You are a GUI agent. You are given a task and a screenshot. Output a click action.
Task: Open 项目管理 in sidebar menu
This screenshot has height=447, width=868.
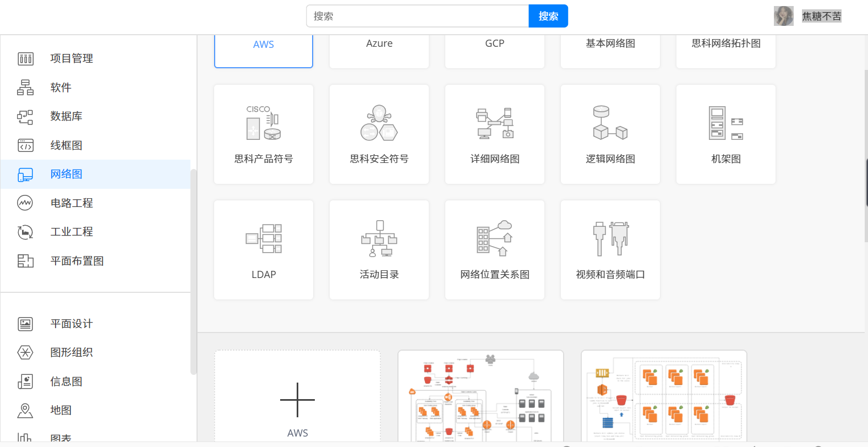click(72, 58)
